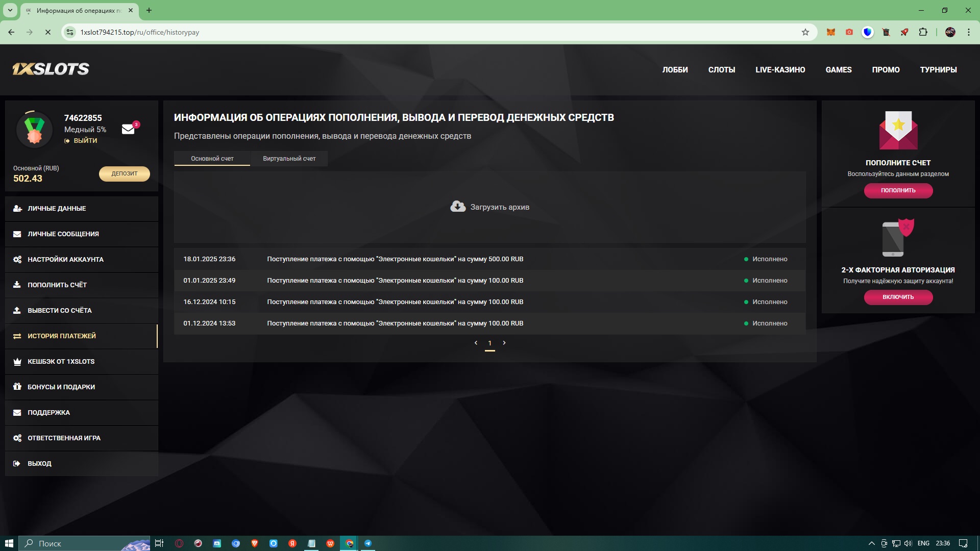Go to next page arrow
The height and width of the screenshot is (551, 980).
coord(504,343)
